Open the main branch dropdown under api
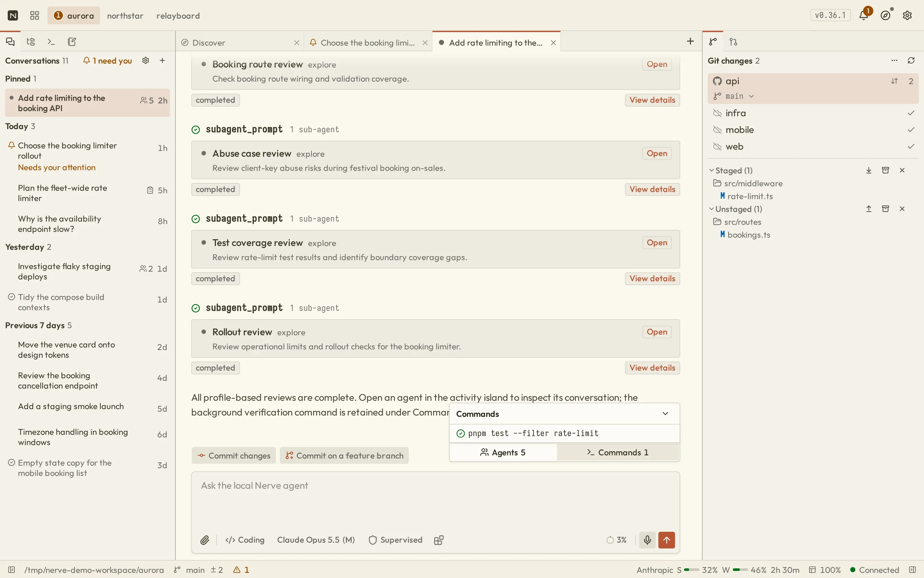 (x=734, y=96)
